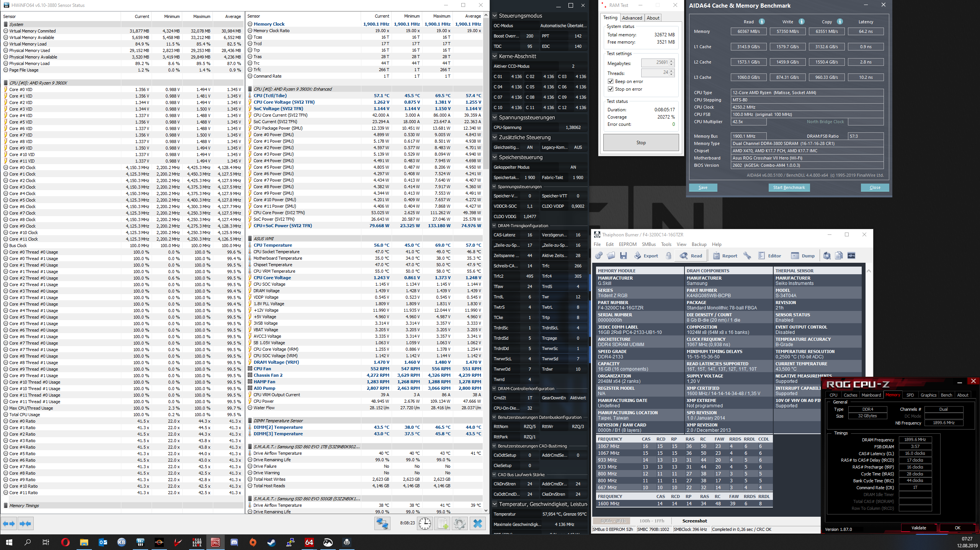
Task: Collapse the Steuerungsmodus section
Action: pyautogui.click(x=495, y=16)
